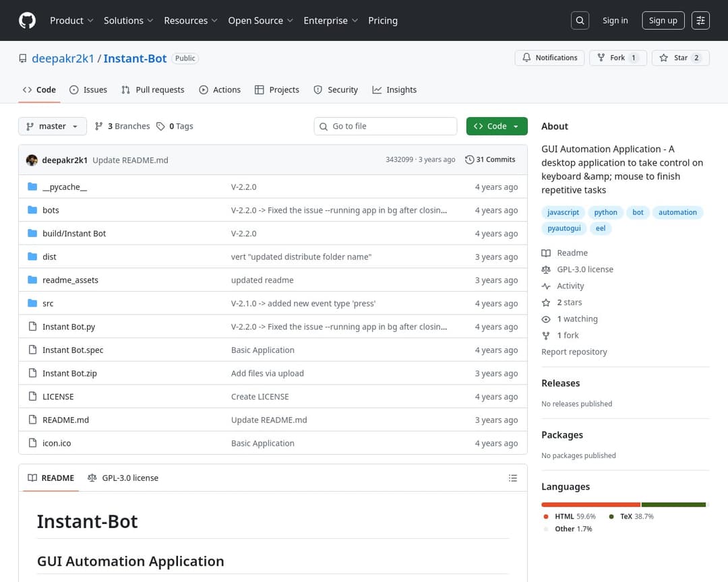Click the README table of contents icon

pyautogui.click(x=513, y=478)
